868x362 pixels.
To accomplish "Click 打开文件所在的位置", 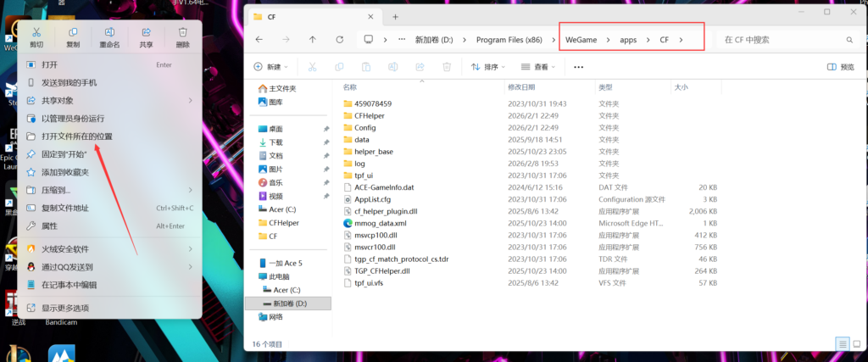I will coord(109,136).
